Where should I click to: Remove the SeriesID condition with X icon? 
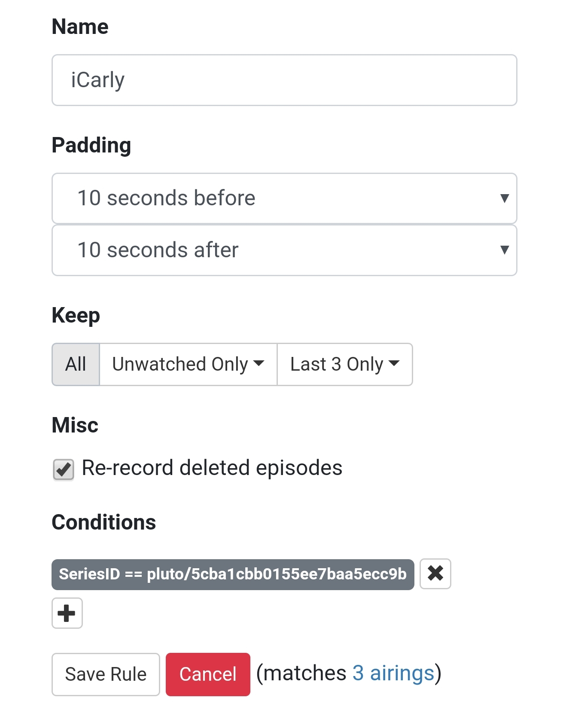pyautogui.click(x=435, y=573)
